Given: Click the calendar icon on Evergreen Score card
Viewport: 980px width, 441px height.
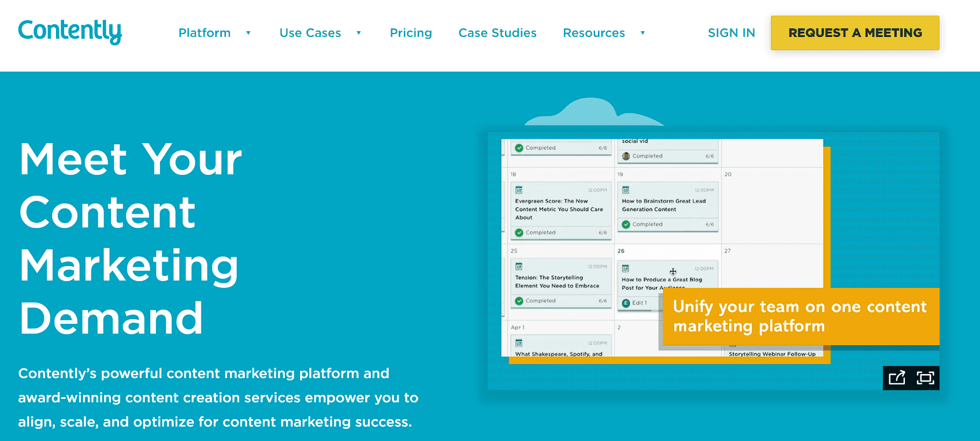Looking at the screenshot, I should (519, 189).
